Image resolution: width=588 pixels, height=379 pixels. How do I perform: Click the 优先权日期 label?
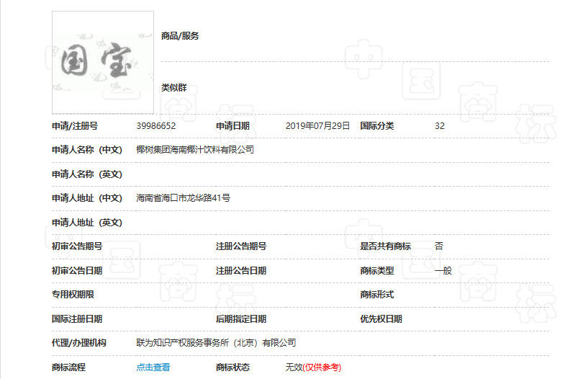coord(381,319)
